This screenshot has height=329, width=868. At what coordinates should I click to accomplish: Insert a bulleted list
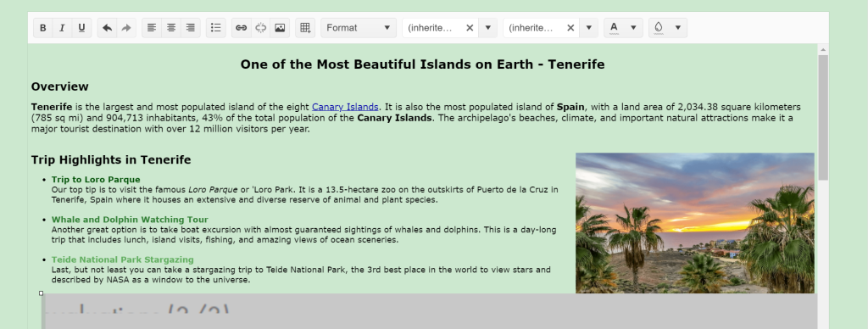click(x=216, y=28)
